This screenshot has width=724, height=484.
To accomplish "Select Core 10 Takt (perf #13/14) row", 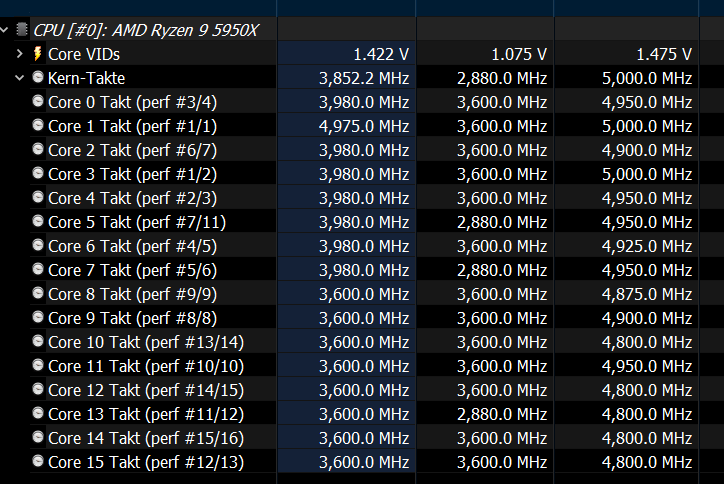I will coord(362,342).
